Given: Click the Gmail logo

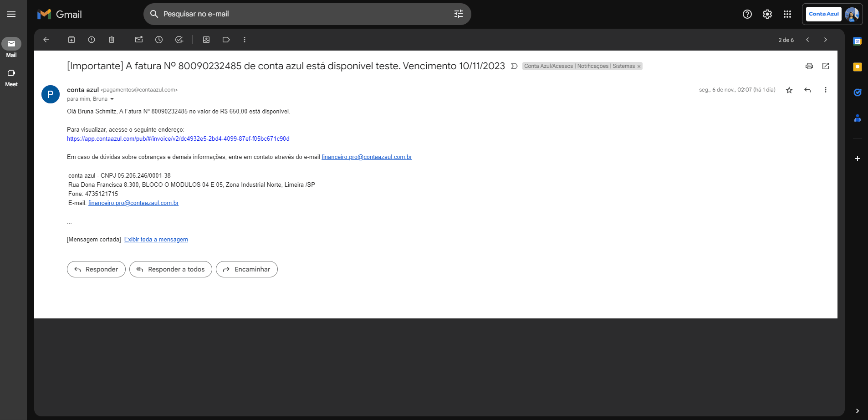Looking at the screenshot, I should (60, 14).
